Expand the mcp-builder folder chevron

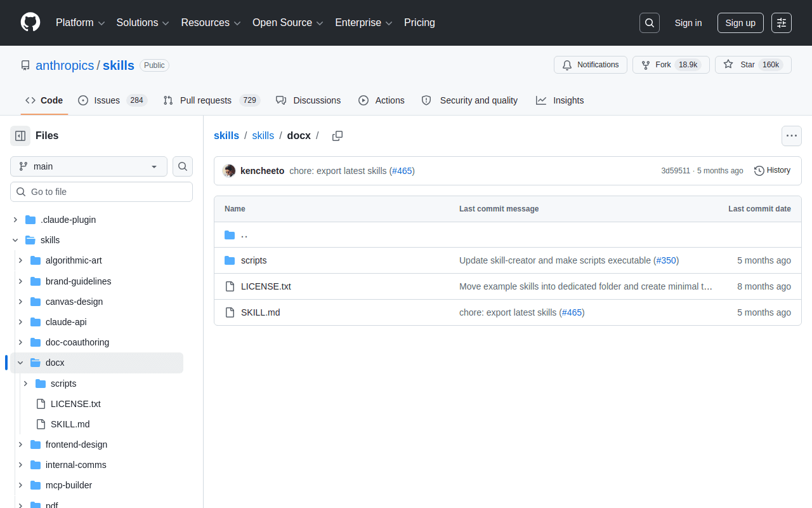(20, 485)
